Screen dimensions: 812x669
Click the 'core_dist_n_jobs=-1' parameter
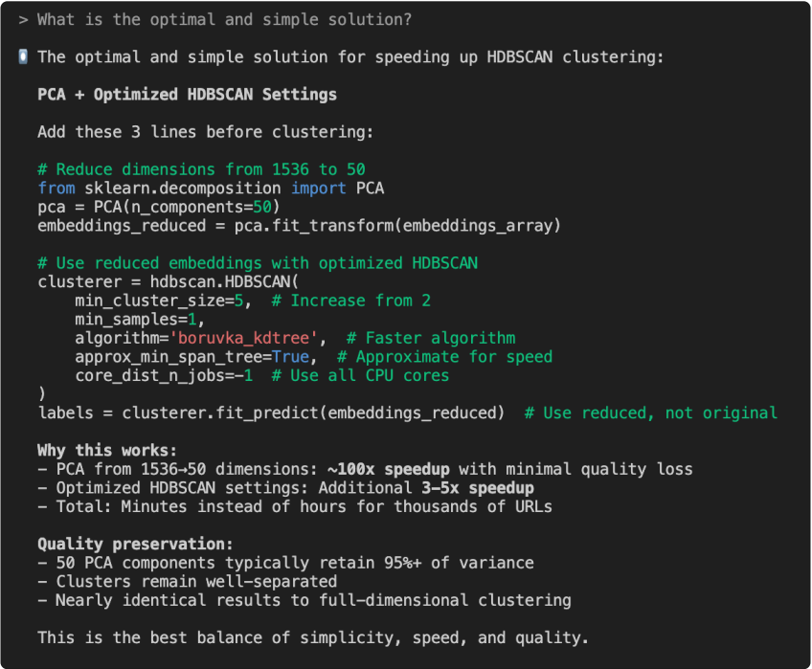[x=163, y=375]
